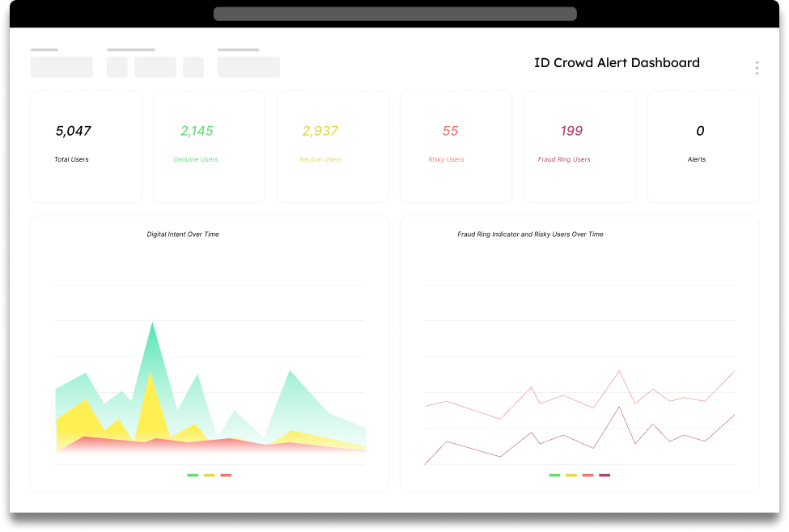Select the Fraud Ring Indicator chart title
The height and width of the screenshot is (532, 789).
pos(531,234)
